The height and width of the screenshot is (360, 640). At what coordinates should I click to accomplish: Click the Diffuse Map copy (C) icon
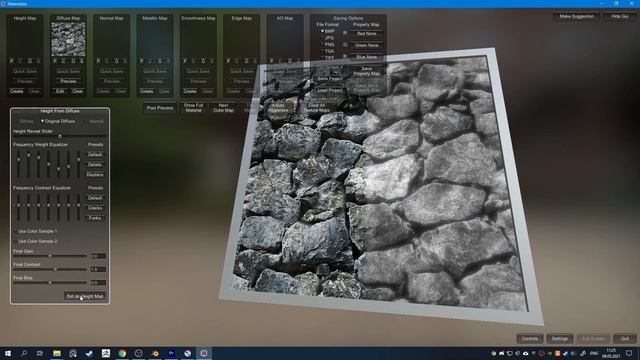[64, 61]
